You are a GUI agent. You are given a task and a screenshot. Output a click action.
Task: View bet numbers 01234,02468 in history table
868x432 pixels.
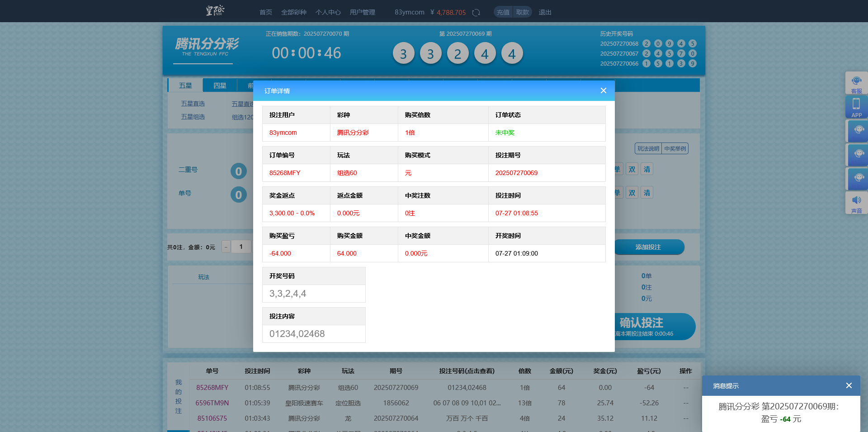[x=467, y=388]
